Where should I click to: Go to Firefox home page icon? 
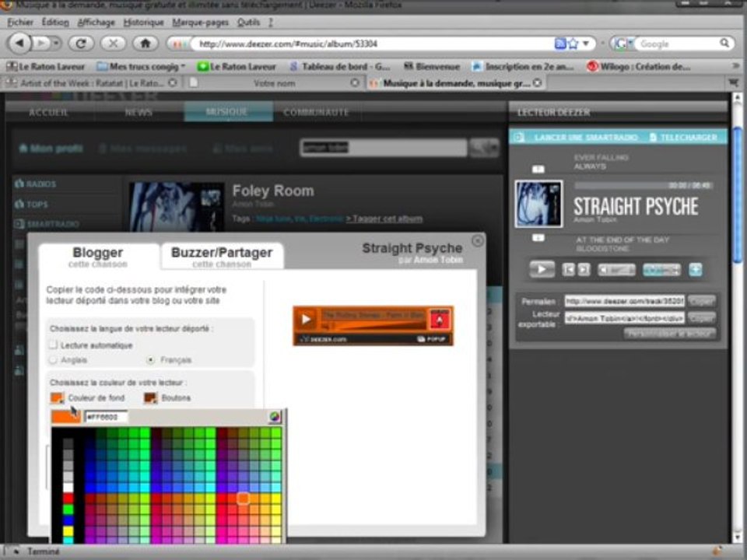pyautogui.click(x=146, y=44)
